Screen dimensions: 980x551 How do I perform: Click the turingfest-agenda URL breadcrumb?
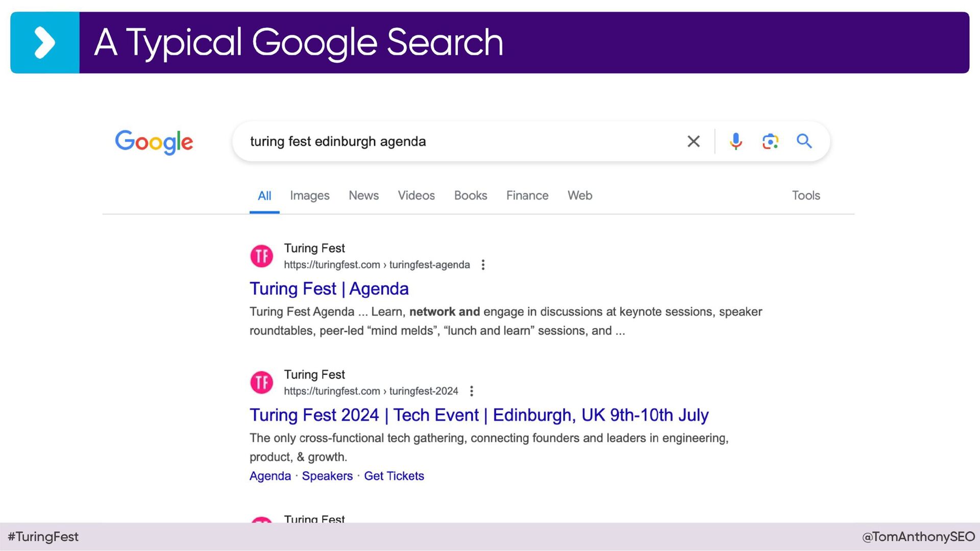pos(377,265)
